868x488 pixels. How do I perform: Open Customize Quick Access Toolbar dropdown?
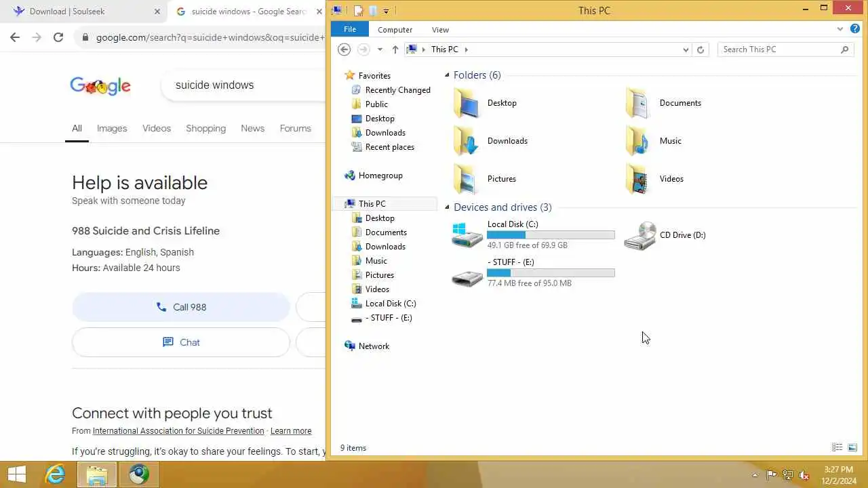[386, 11]
